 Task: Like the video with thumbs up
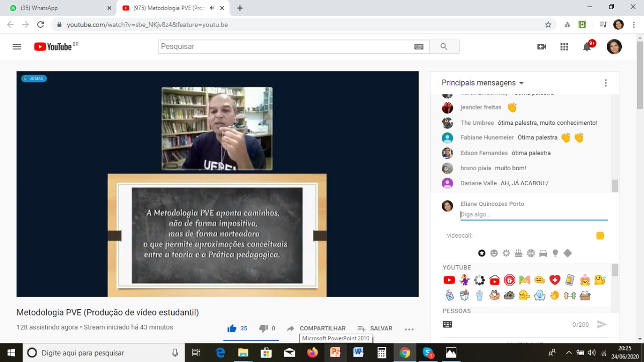pos(232,328)
